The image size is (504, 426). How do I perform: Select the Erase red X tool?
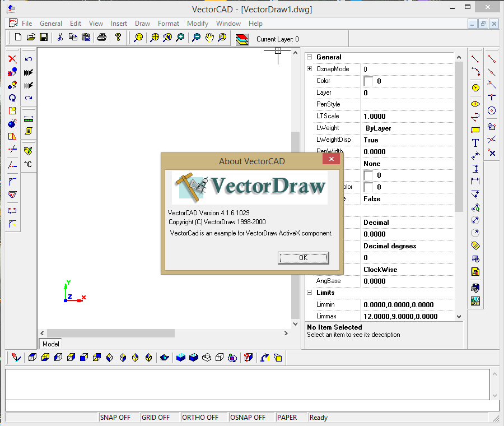(x=12, y=59)
